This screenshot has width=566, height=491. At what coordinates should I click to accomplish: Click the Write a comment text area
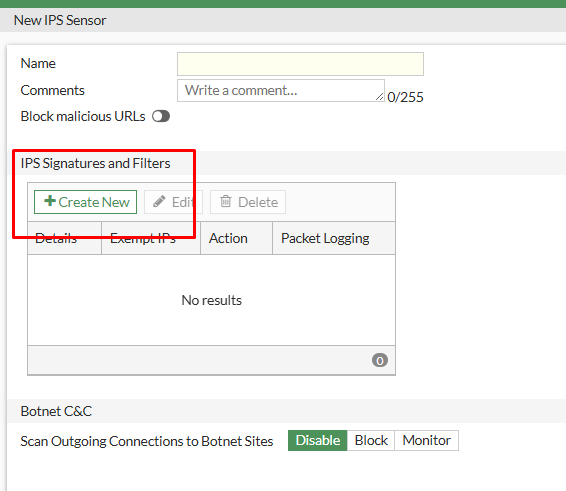click(281, 91)
